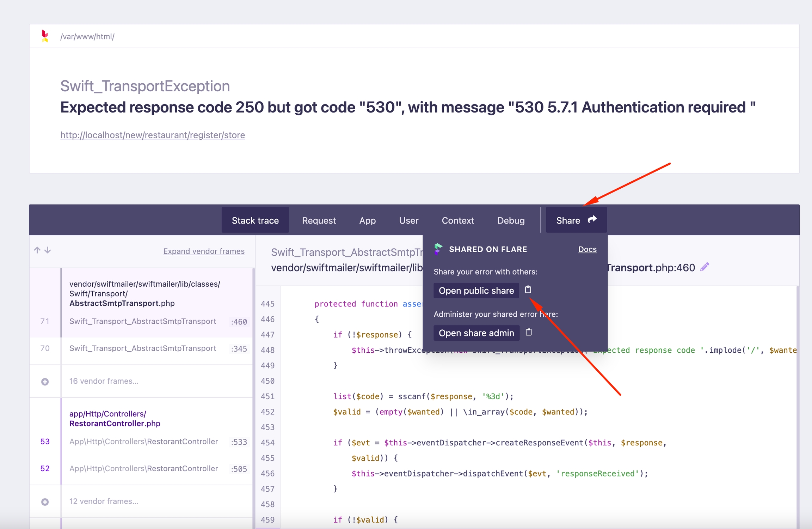Click the up arrow frame navigation icon
The width and height of the screenshot is (812, 529).
(37, 250)
